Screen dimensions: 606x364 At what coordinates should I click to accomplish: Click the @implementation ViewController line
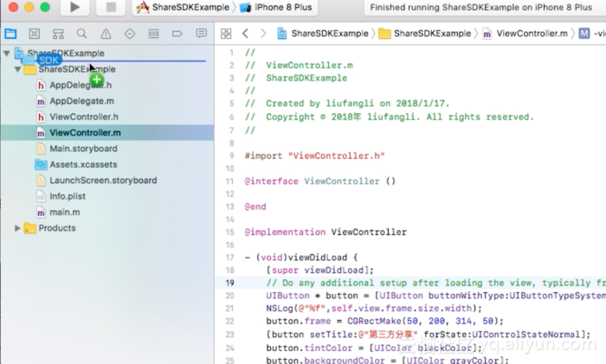tap(326, 233)
